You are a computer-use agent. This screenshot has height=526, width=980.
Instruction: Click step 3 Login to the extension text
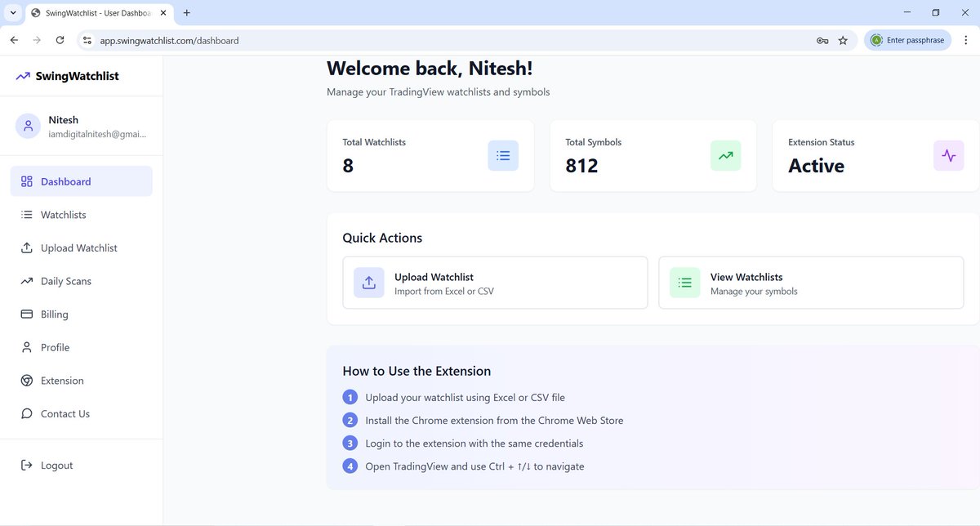click(x=474, y=444)
